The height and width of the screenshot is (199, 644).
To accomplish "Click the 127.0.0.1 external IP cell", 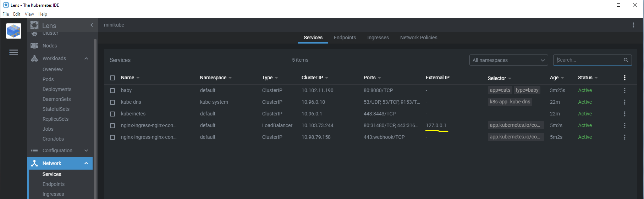I will coord(436,125).
